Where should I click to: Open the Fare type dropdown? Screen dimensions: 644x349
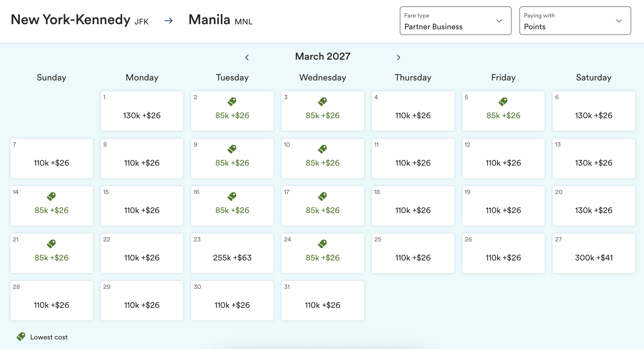coord(455,21)
